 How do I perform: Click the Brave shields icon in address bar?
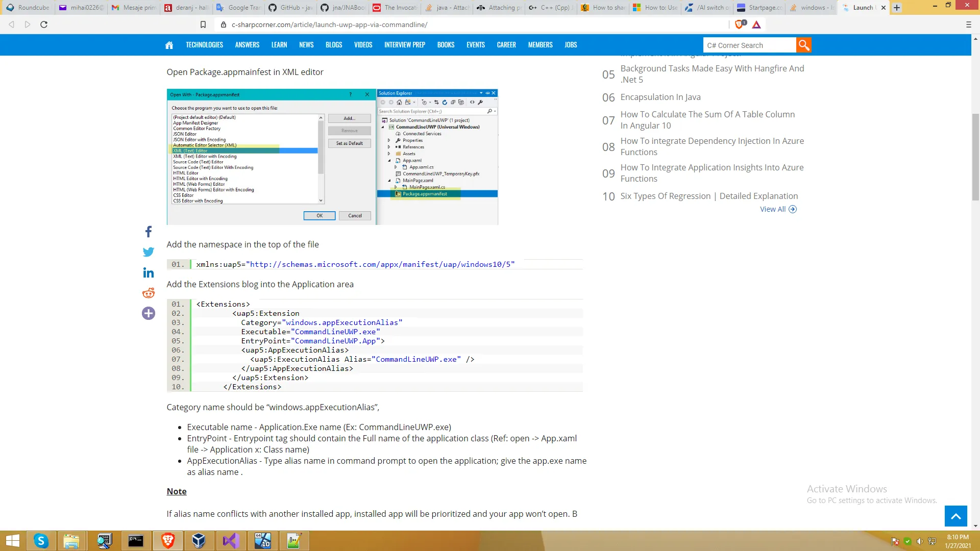click(x=739, y=24)
